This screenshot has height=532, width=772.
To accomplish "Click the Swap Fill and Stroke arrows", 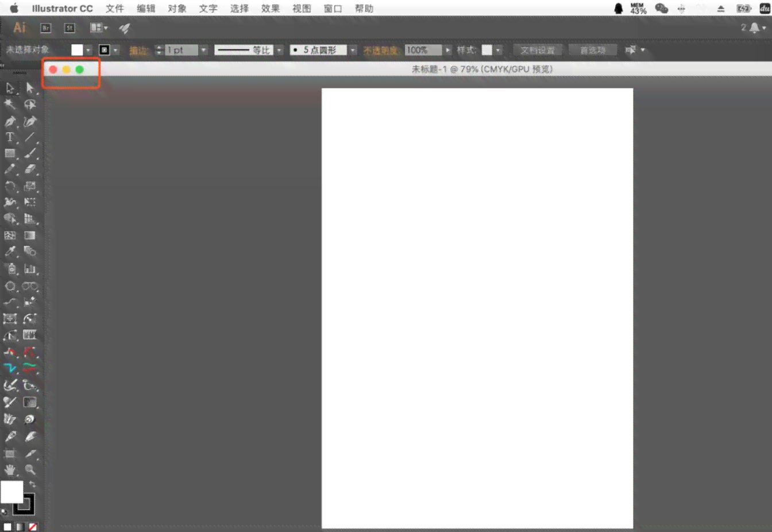I will coord(32,485).
